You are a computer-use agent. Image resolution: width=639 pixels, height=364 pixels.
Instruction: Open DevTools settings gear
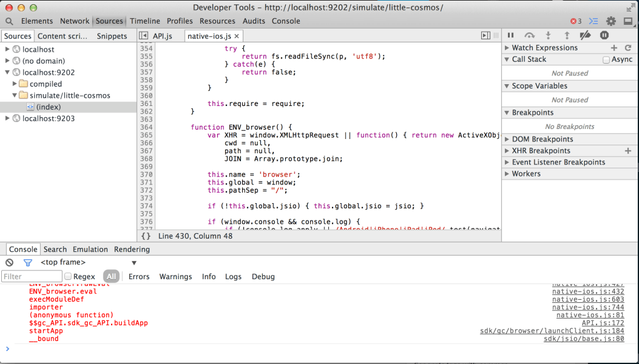tap(611, 21)
